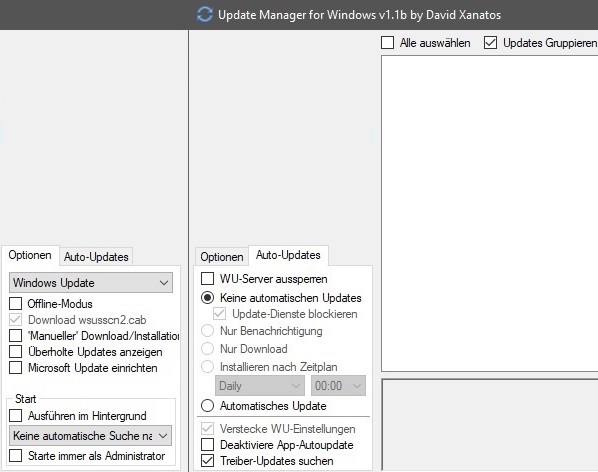Enable WU-Server aussperren checkbox
The width and height of the screenshot is (598, 472).
(x=207, y=278)
